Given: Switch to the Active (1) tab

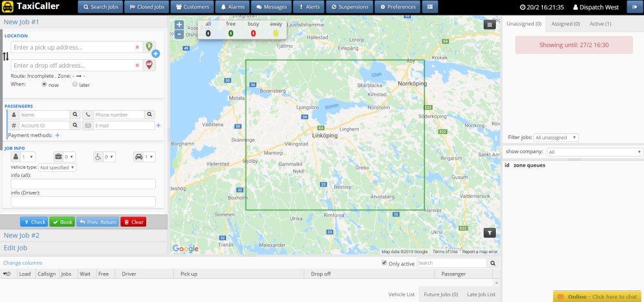Looking at the screenshot, I should pos(600,24).
